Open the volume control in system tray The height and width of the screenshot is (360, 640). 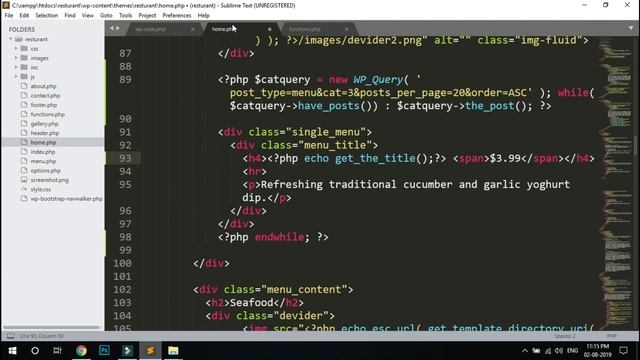(559, 351)
